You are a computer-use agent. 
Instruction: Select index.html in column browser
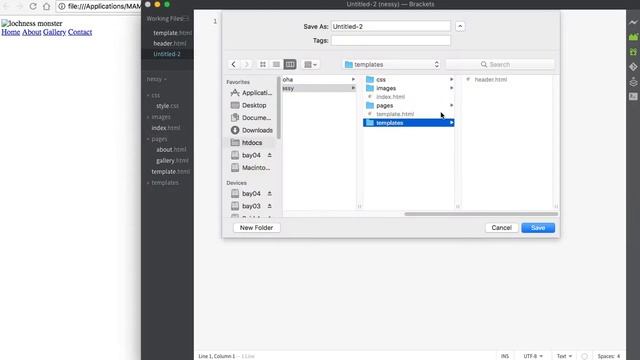point(409,97)
